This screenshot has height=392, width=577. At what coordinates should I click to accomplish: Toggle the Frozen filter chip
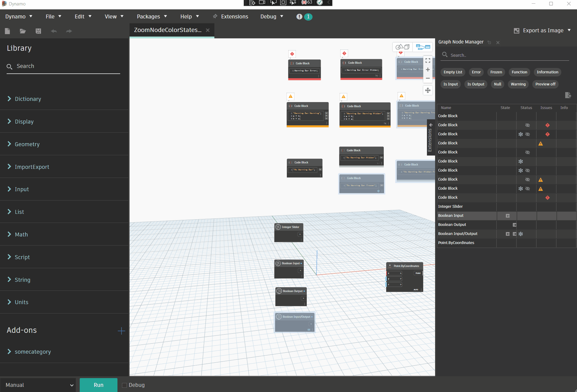[x=496, y=72]
